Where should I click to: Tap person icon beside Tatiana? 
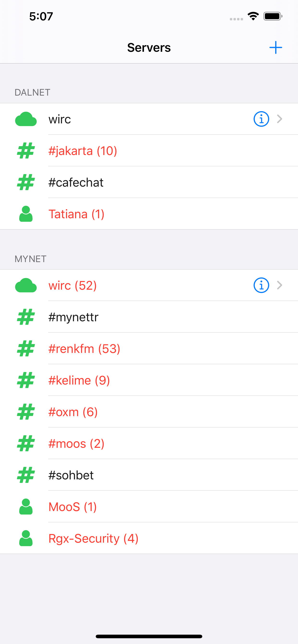pyautogui.click(x=26, y=214)
